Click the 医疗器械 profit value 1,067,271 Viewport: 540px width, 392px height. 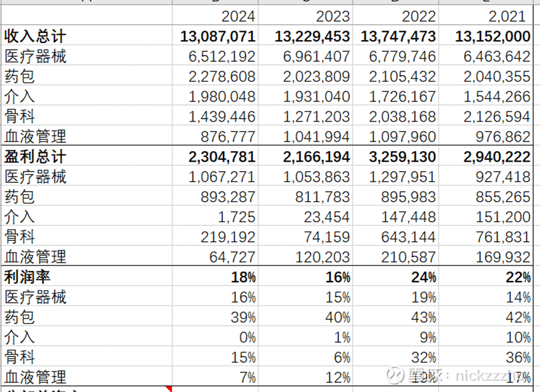pyautogui.click(x=215, y=177)
